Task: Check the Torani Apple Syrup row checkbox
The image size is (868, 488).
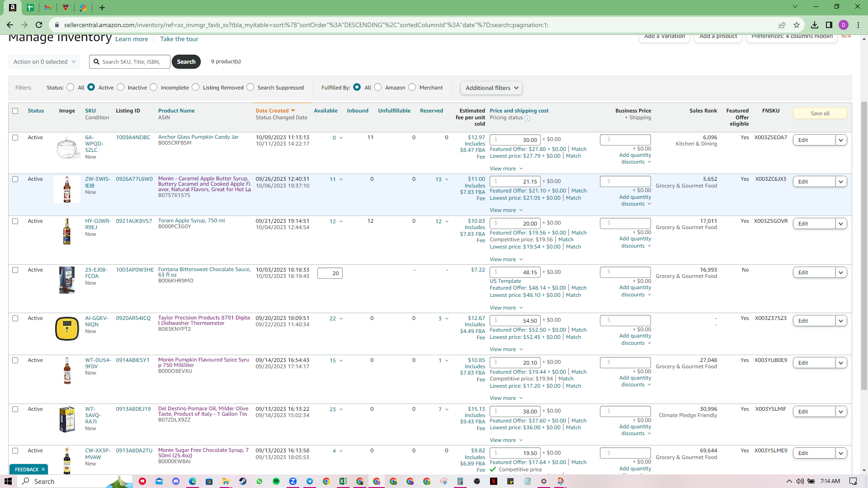Action: point(15,221)
